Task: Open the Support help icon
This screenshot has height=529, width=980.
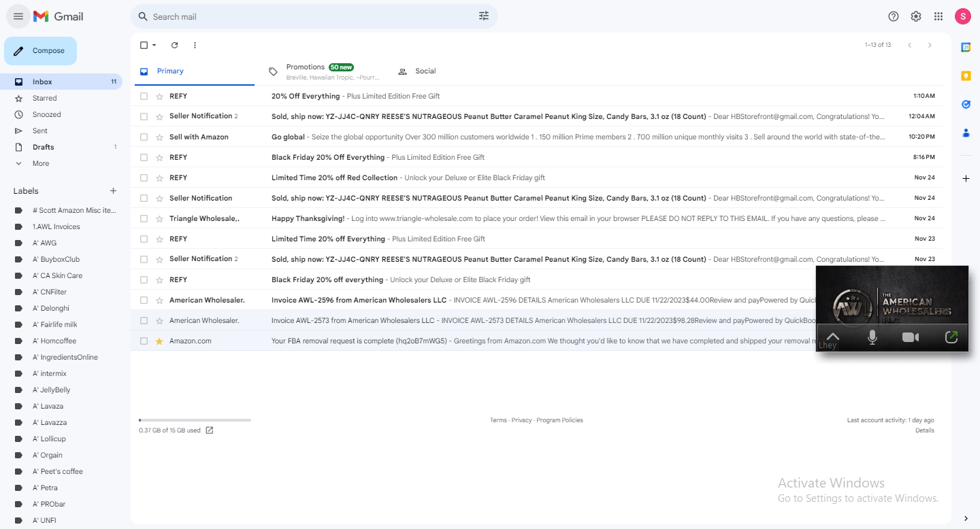Action: pos(894,16)
